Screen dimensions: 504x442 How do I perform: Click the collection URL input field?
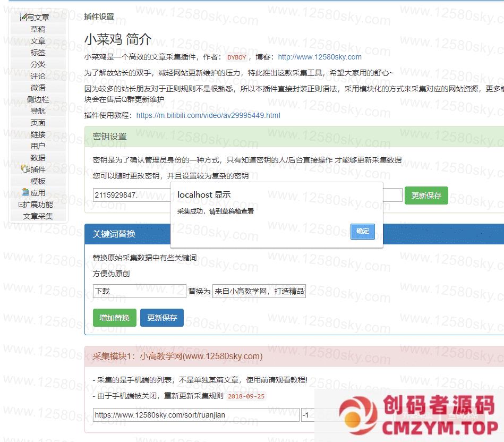tap(195, 415)
